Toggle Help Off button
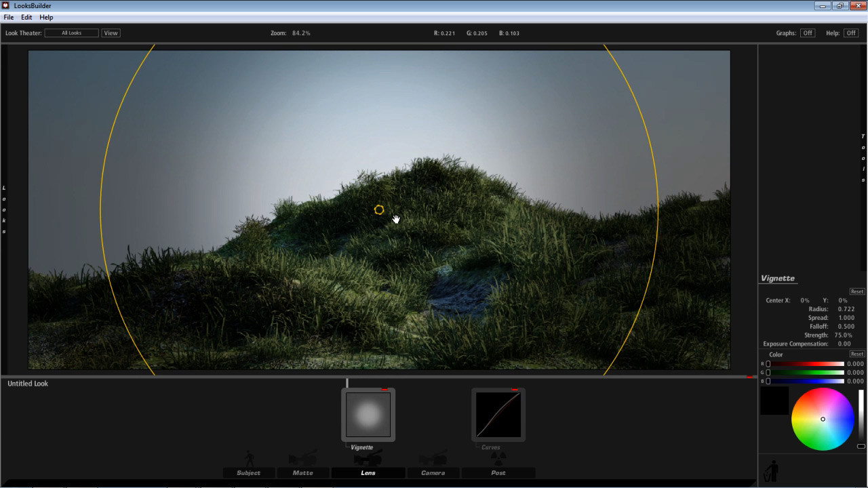The height and width of the screenshot is (488, 868). click(851, 33)
